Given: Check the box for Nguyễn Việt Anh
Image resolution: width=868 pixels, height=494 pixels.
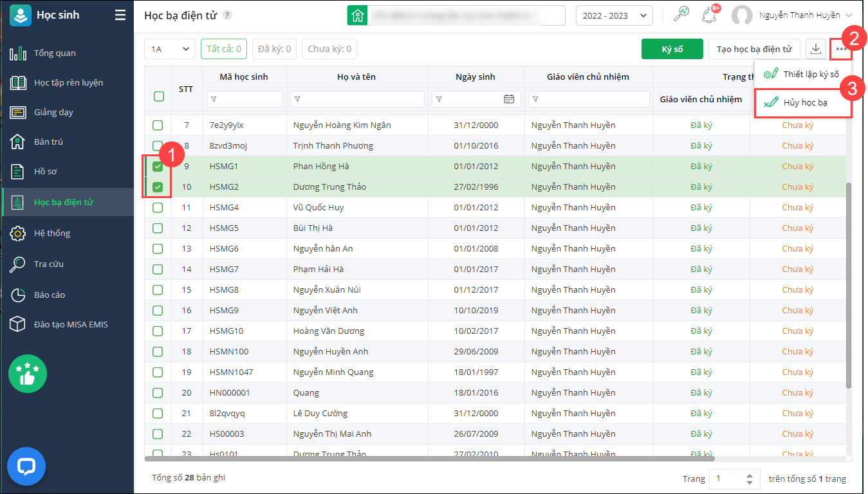Looking at the screenshot, I should pyautogui.click(x=158, y=310).
